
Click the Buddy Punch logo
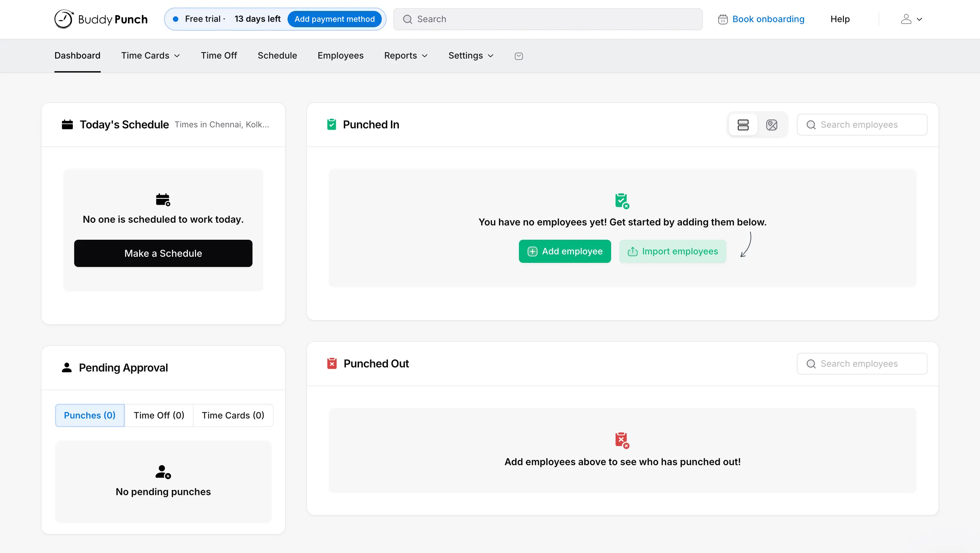click(x=101, y=19)
